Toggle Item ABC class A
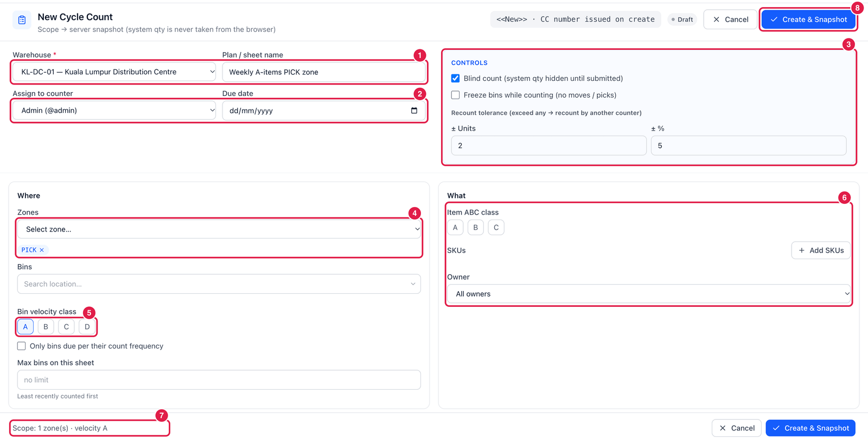Screen dimensions: 868x438 [455, 228]
